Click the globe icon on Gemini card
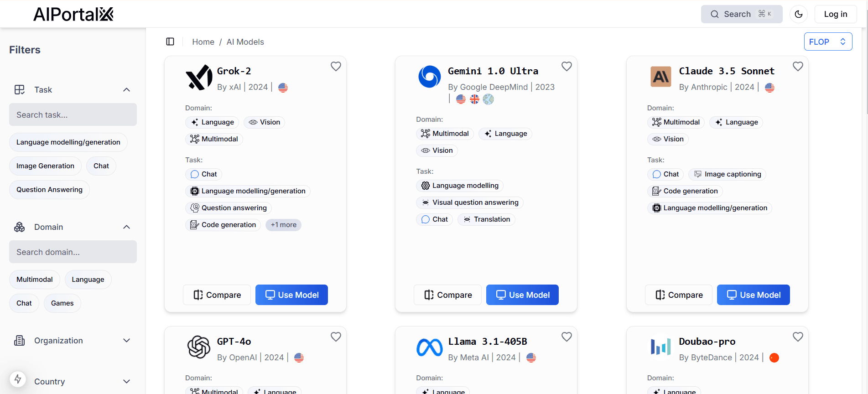This screenshot has height=394, width=868. pos(488,99)
